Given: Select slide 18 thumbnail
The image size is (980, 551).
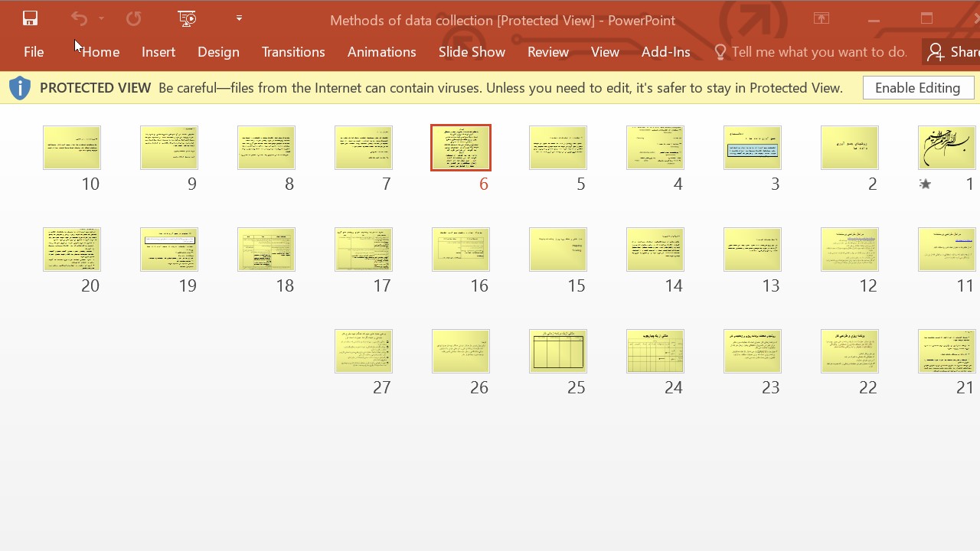Looking at the screenshot, I should tap(266, 249).
